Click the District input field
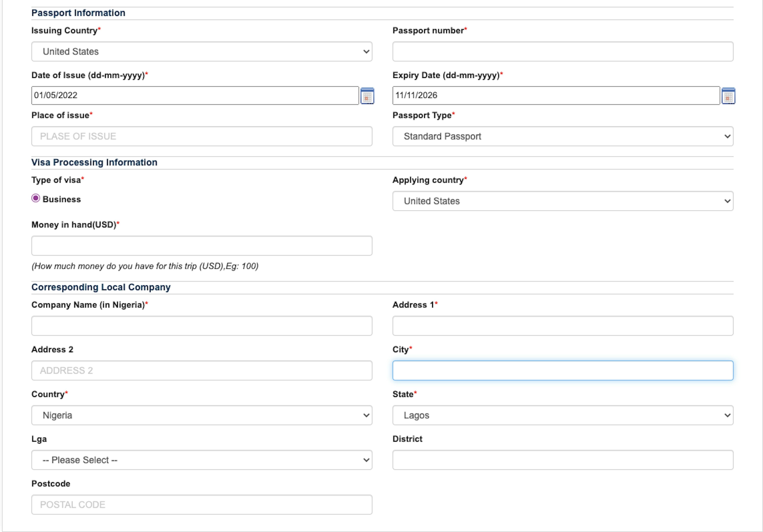This screenshot has width=763, height=532. pyautogui.click(x=563, y=460)
